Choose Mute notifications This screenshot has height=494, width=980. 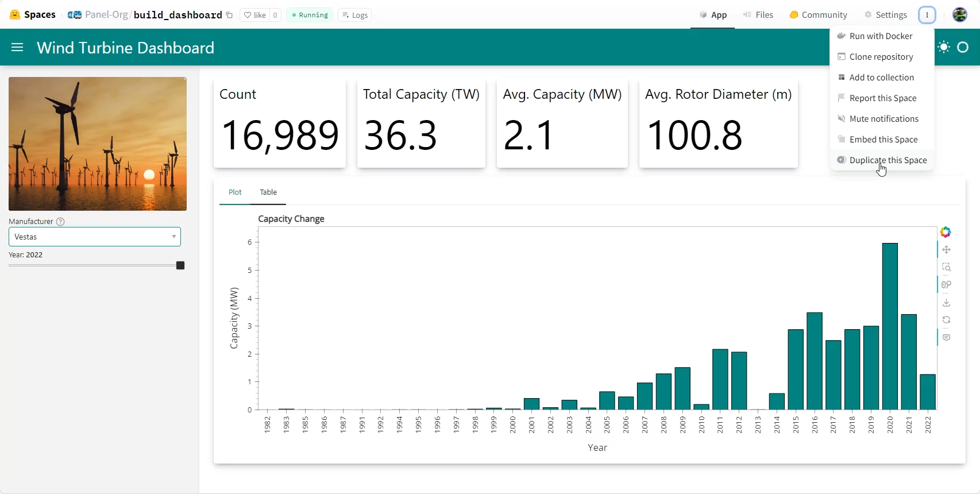(882, 119)
